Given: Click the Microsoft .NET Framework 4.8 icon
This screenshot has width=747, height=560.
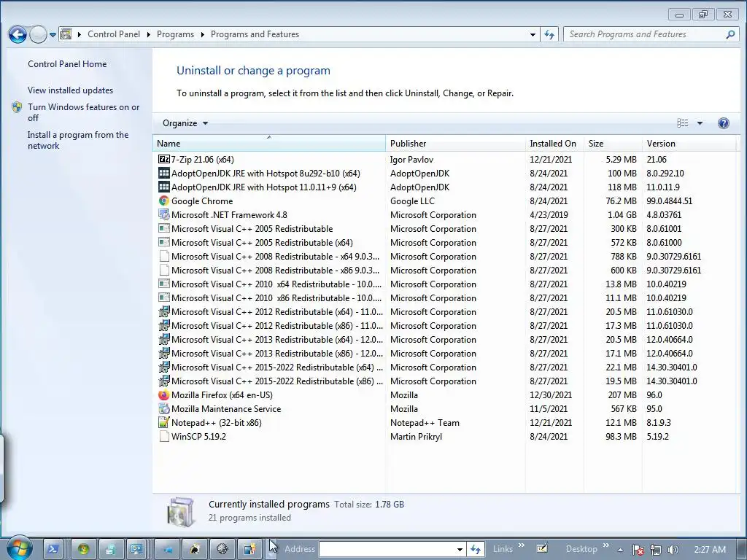Looking at the screenshot, I should tap(164, 215).
